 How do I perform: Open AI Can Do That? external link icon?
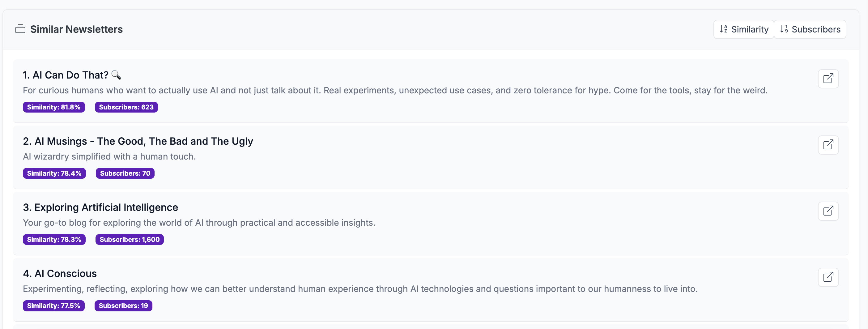[x=828, y=79]
